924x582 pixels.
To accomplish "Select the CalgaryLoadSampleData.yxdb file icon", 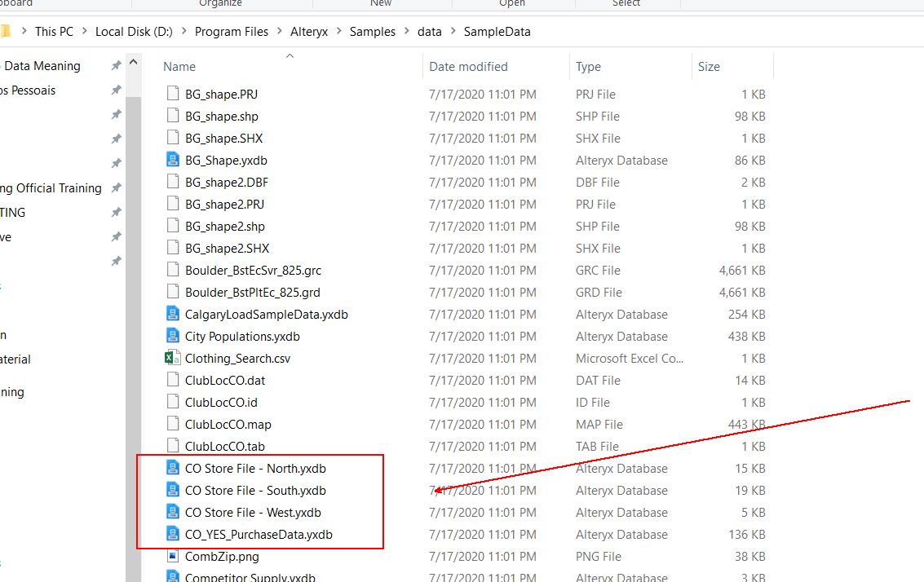I will click(171, 314).
